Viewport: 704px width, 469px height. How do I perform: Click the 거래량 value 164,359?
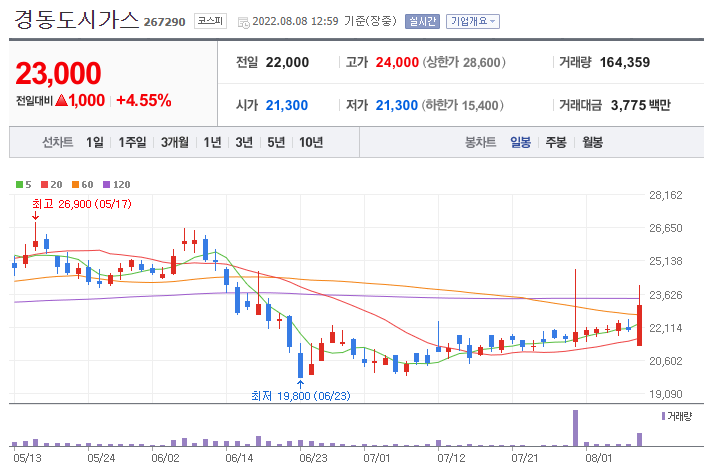pyautogui.click(x=625, y=62)
